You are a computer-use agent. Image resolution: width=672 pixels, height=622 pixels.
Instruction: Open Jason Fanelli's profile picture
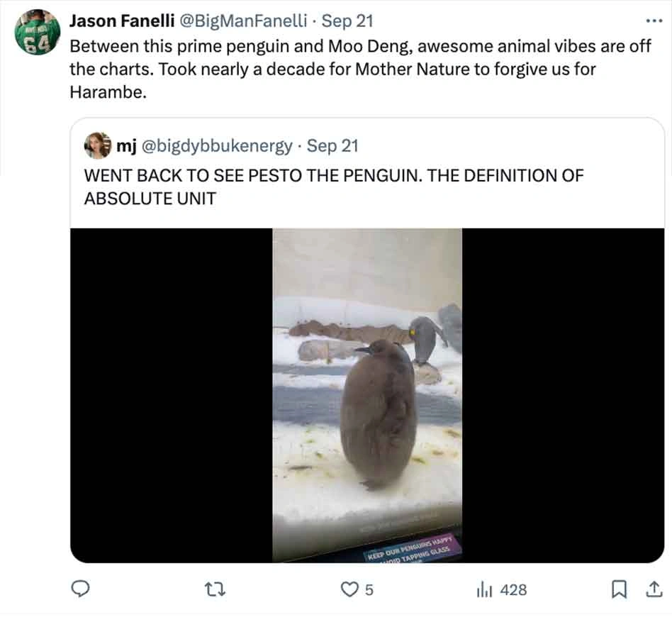37,33
